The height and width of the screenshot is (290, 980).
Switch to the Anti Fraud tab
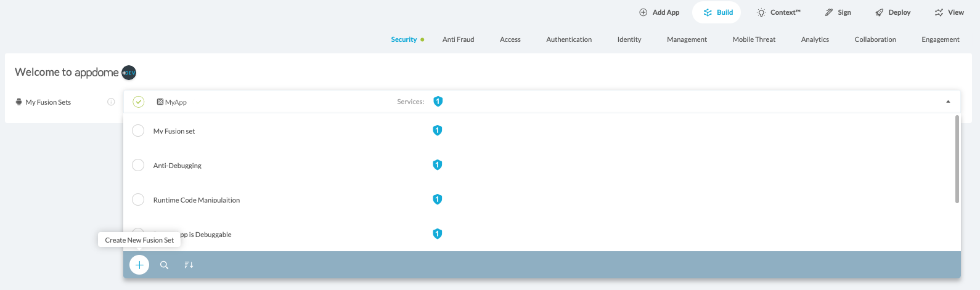[458, 39]
